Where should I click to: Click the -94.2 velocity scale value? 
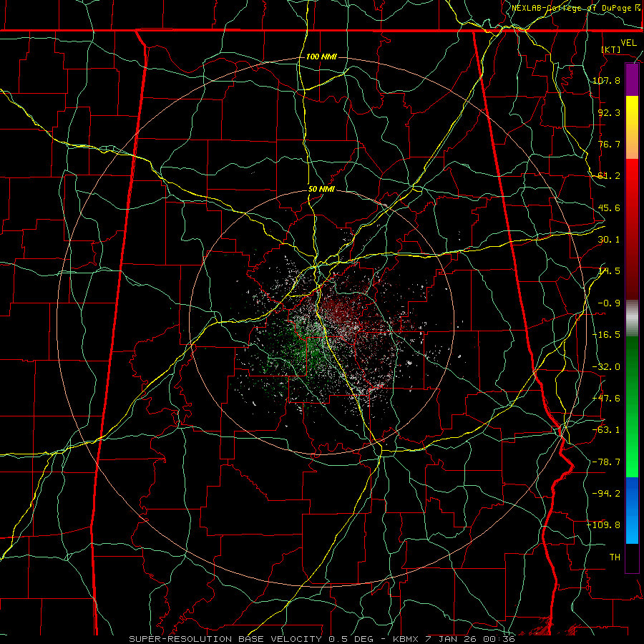pos(606,493)
